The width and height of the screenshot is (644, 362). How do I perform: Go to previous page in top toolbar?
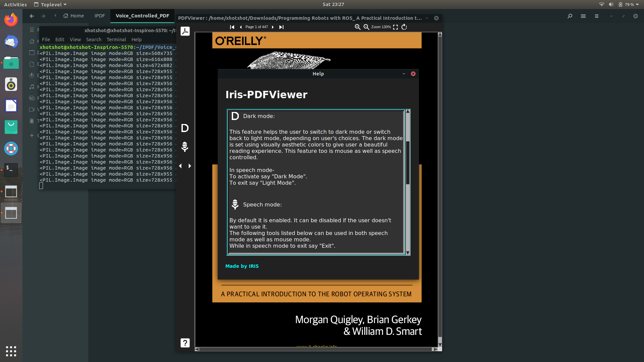tap(240, 27)
